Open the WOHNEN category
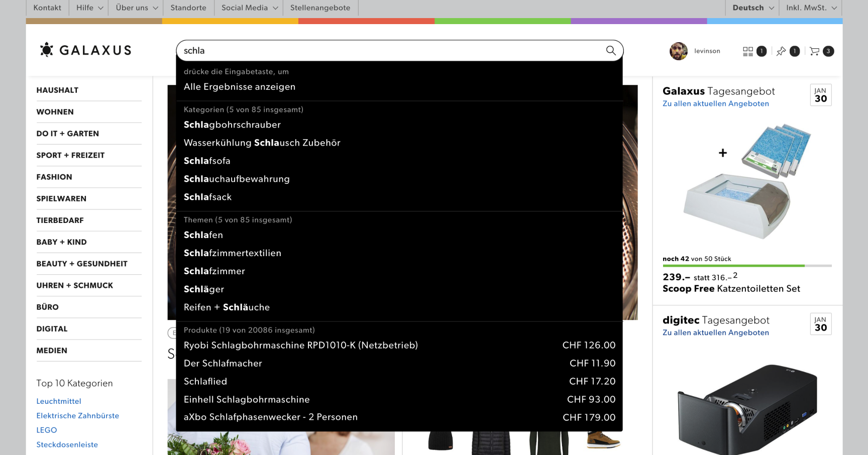Image resolution: width=868 pixels, height=455 pixels. click(55, 112)
